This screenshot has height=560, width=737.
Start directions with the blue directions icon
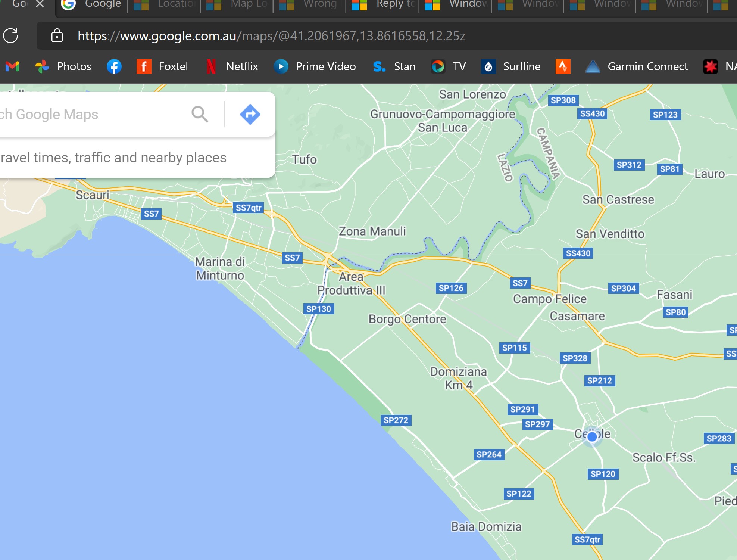[249, 114]
